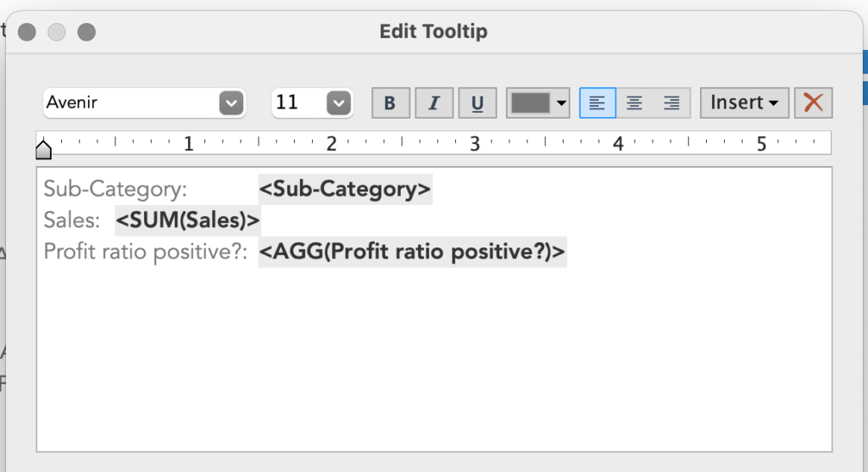868x472 pixels.
Task: Click the ruler at the 3 mark
Action: [x=475, y=144]
